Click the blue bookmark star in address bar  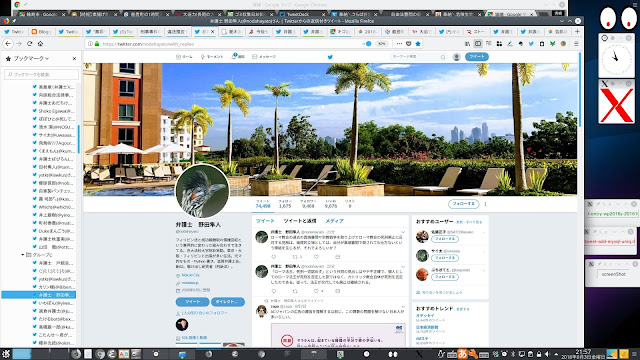418,44
